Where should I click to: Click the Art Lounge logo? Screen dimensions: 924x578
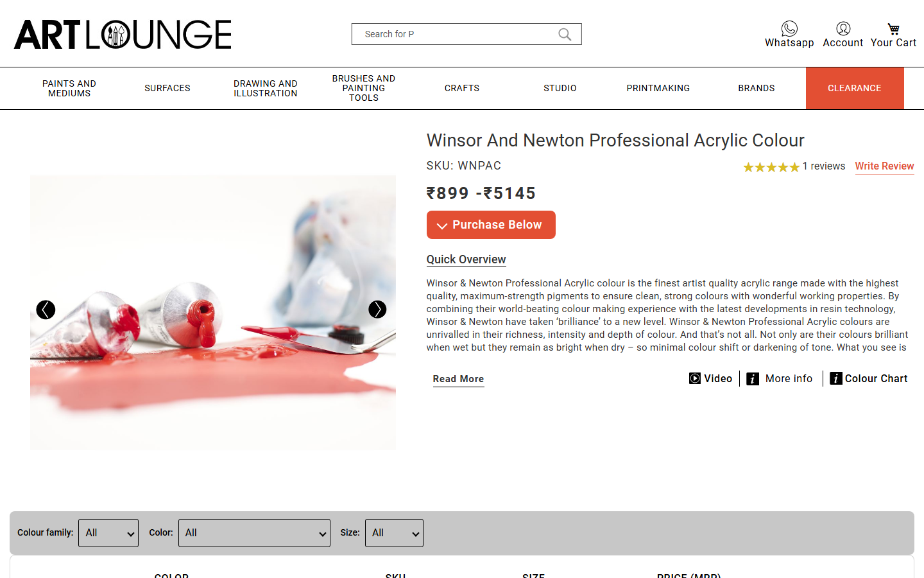pyautogui.click(x=123, y=34)
